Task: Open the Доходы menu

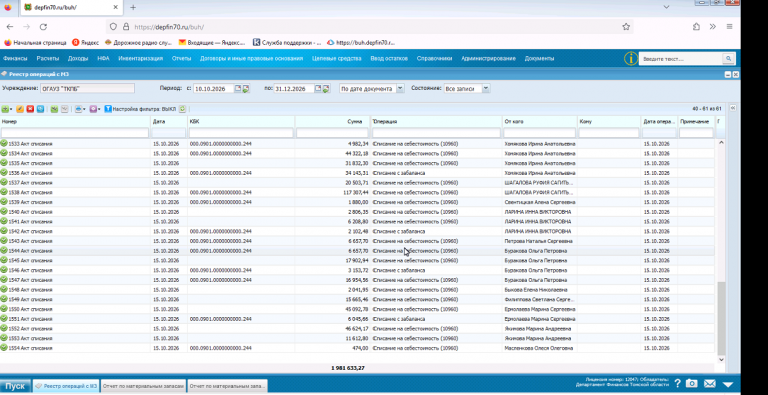Action: click(x=78, y=58)
